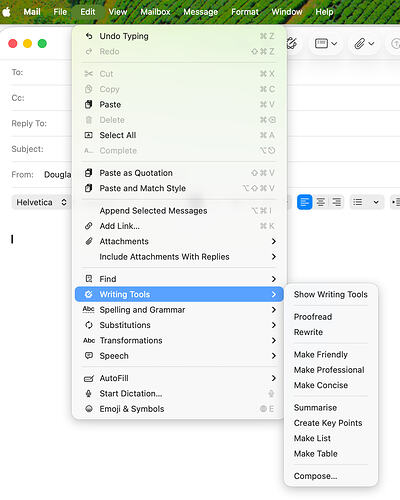Open the Helvetica font dropdown
Screen dimensions: 400x500
tap(41, 202)
